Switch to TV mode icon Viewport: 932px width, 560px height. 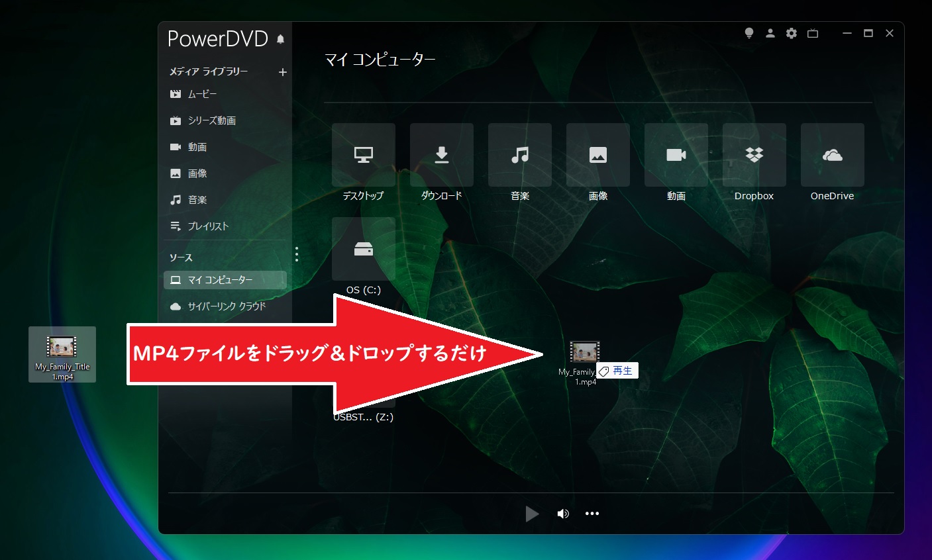tap(813, 33)
